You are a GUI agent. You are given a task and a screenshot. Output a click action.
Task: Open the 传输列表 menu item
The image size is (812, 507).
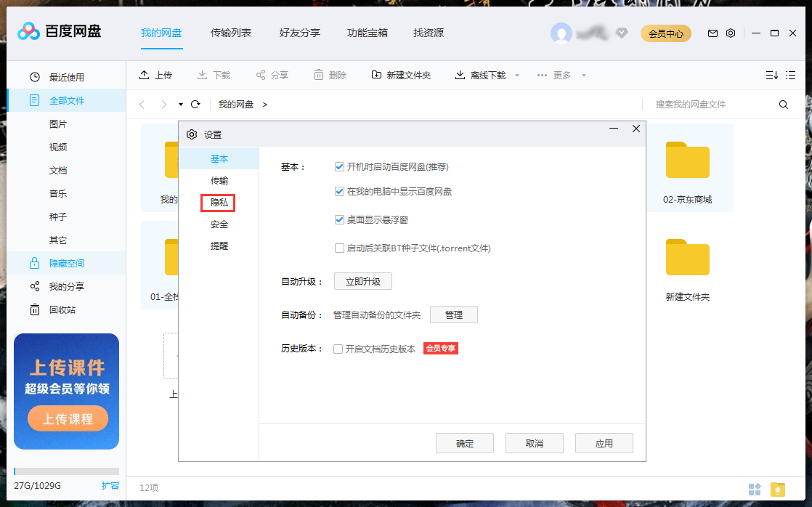pyautogui.click(x=231, y=33)
